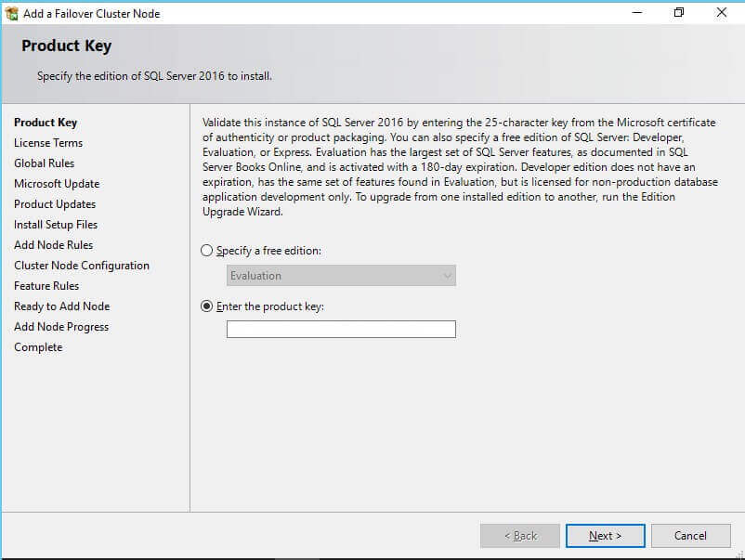Click the SQL Server setup title bar icon
Viewport: 745px width, 560px height.
[x=12, y=13]
